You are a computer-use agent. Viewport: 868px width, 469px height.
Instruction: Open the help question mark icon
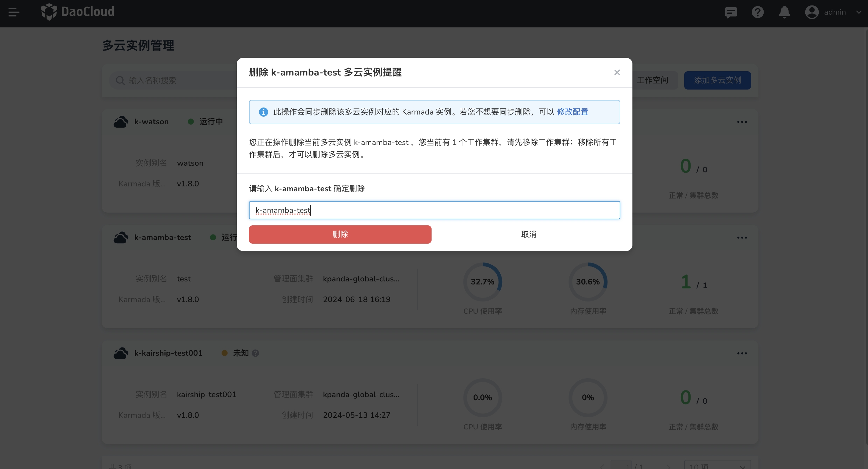[x=758, y=12]
